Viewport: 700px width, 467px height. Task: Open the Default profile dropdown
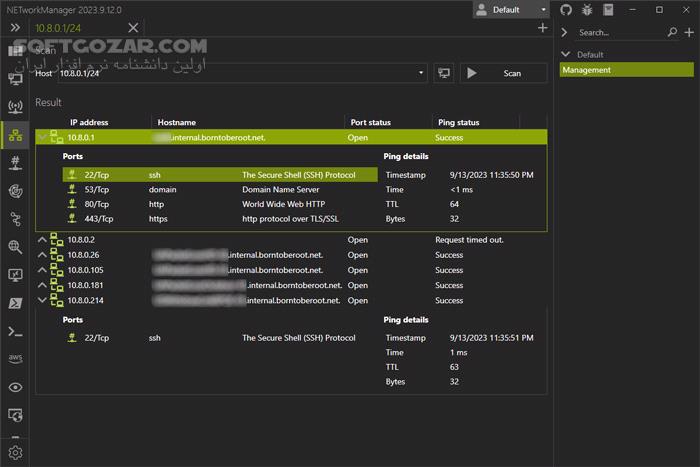[511, 10]
